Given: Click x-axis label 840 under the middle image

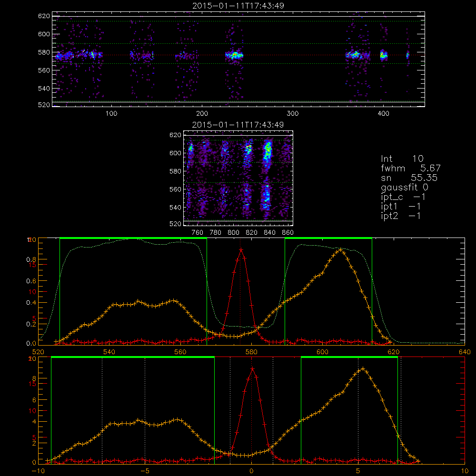Looking at the screenshot, I should pos(269,233).
